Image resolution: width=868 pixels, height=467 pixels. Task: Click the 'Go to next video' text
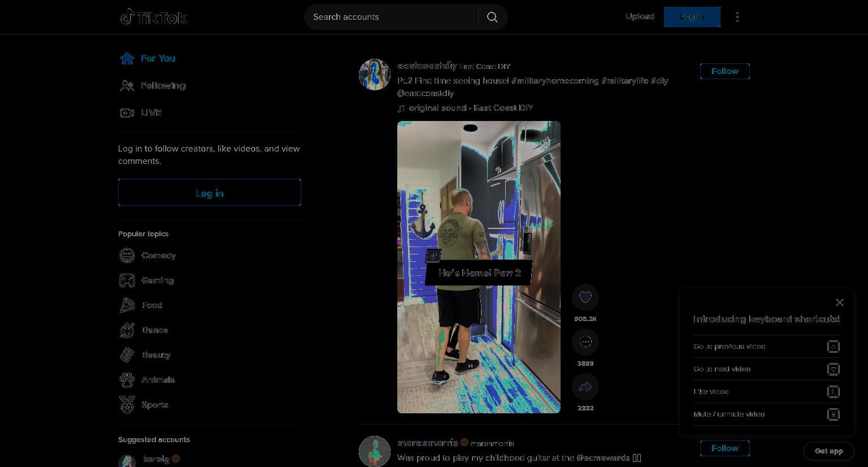coord(722,369)
